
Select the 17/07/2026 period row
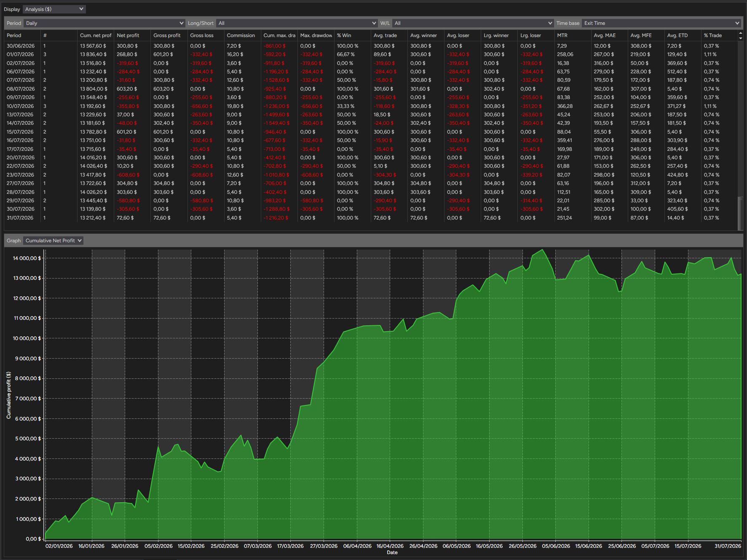(x=371, y=149)
